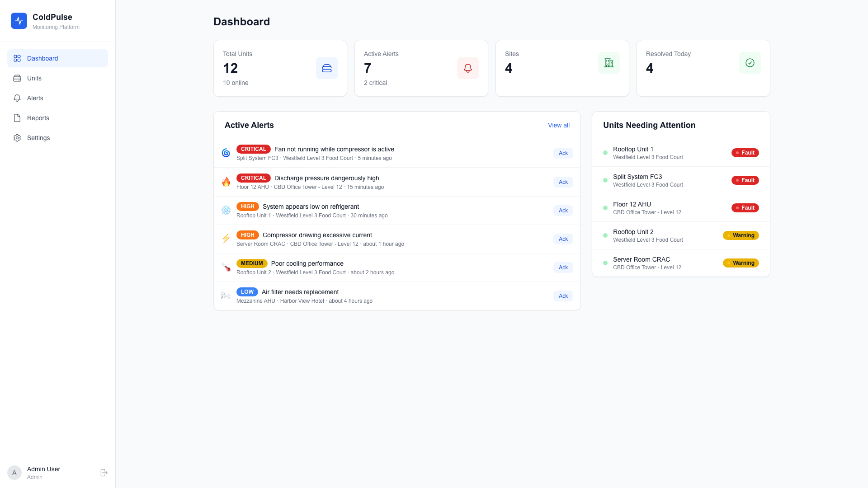Image resolution: width=868 pixels, height=488 pixels.
Task: Click the logout icon beside Admin User
Action: point(104,473)
